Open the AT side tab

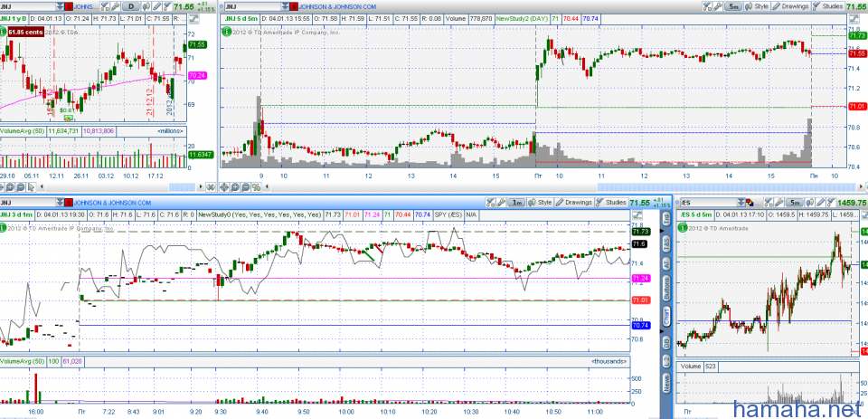click(666, 265)
